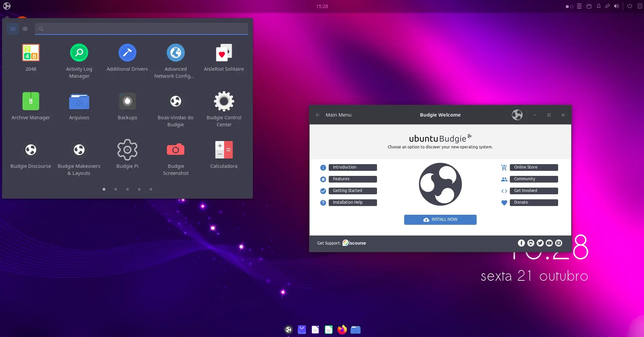Launch the 2048 game
Screen dimensions: 644x337
(31, 58)
